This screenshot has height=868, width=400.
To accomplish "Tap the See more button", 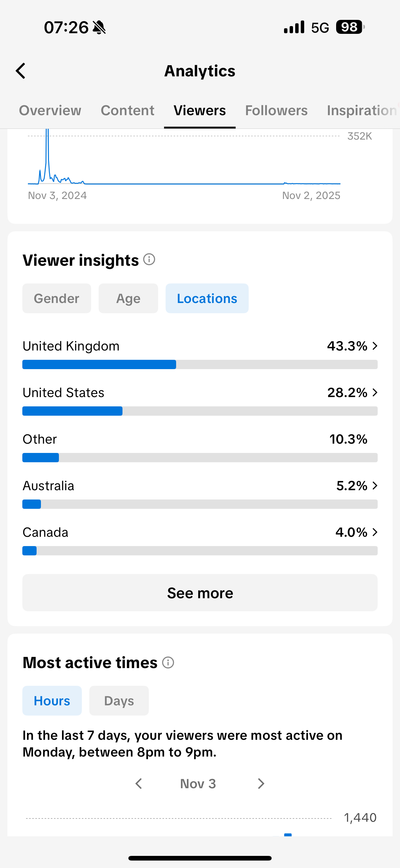I will pyautogui.click(x=200, y=593).
